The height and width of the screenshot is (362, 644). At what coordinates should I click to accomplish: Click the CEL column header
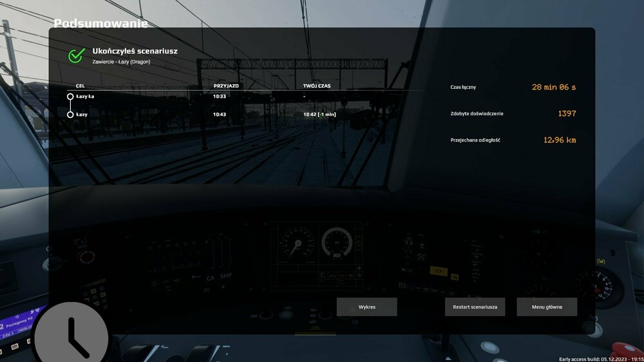pos(80,86)
